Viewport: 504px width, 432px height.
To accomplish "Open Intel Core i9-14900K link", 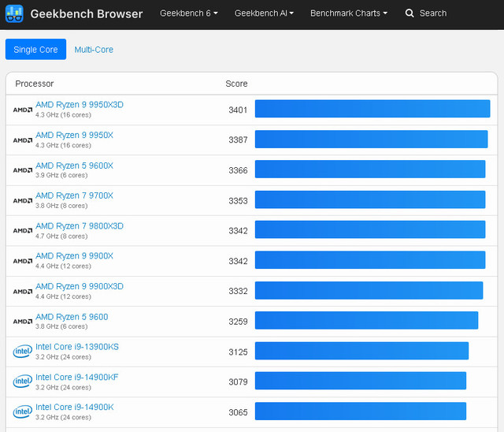I will coord(75,407).
